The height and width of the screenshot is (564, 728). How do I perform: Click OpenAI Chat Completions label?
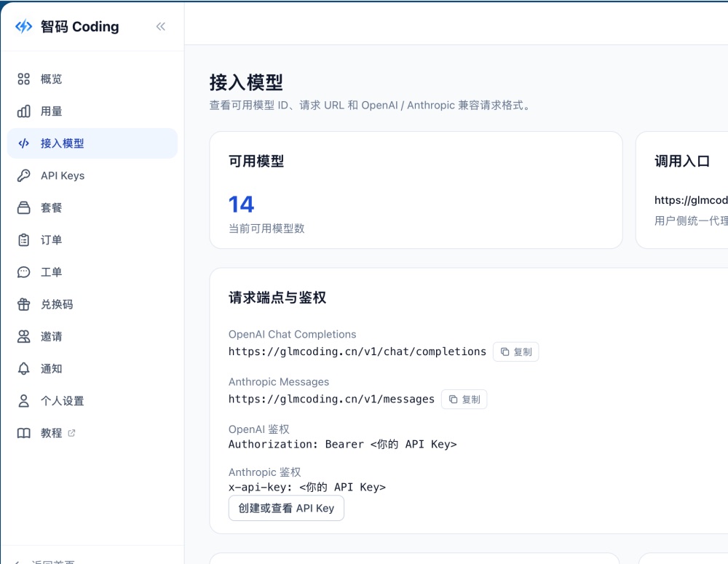293,334
